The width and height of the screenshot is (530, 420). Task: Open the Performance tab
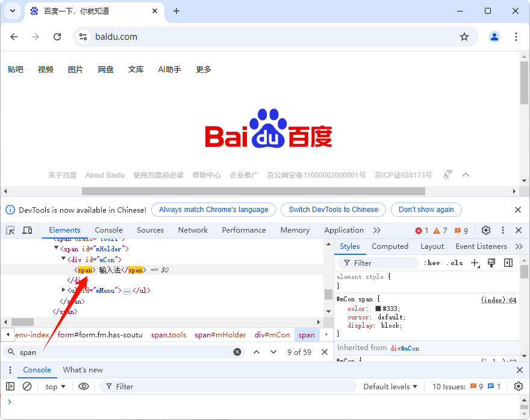pyautogui.click(x=244, y=230)
